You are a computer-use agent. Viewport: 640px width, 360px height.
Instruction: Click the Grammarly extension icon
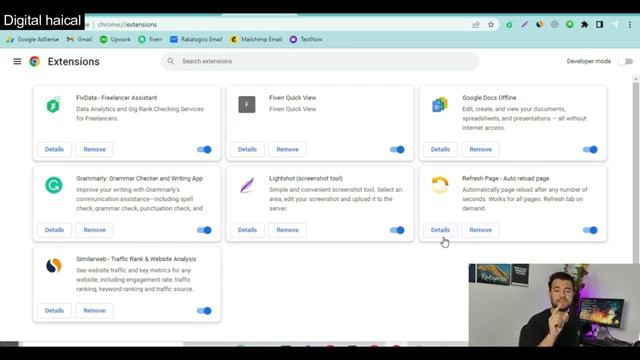click(x=54, y=185)
